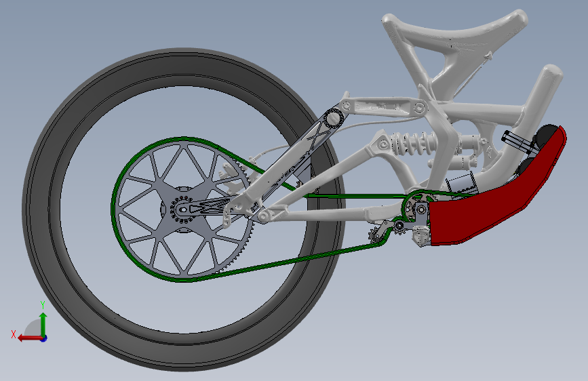Click the green Y axis arrow on triad
Viewport: 588px width, 381px height.
[x=43, y=323]
